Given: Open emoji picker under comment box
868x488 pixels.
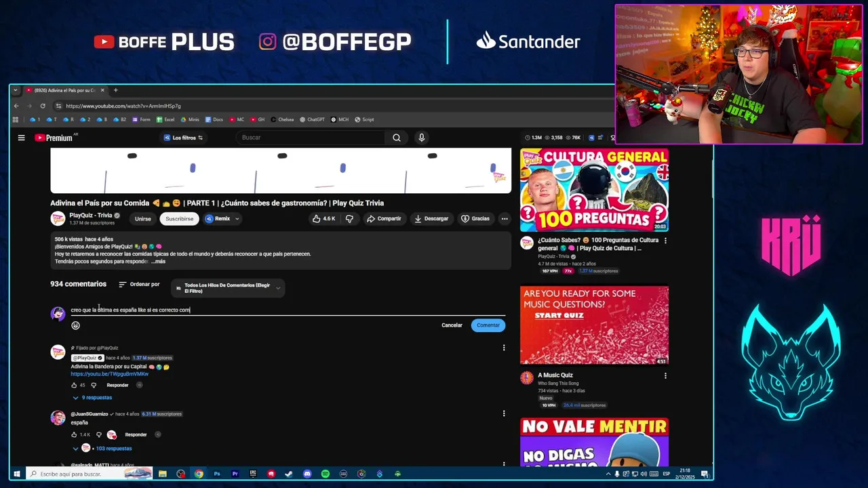Looking at the screenshot, I should point(75,325).
